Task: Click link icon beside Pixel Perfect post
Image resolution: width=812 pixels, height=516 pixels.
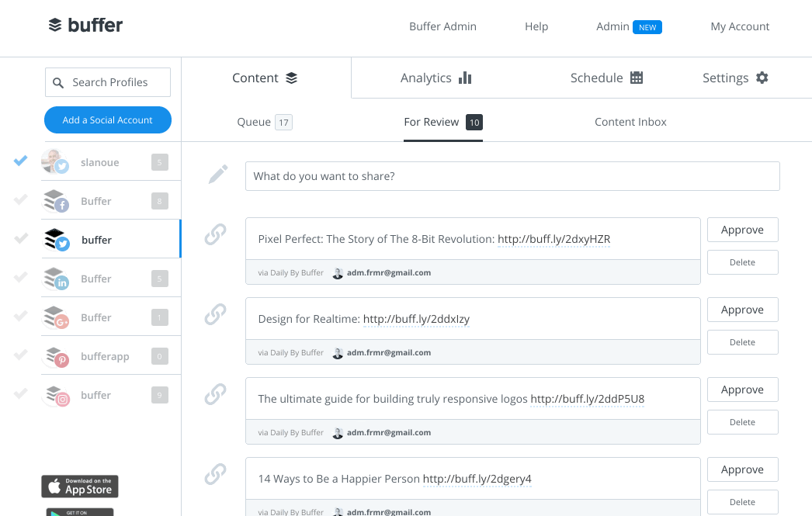Action: click(x=216, y=234)
